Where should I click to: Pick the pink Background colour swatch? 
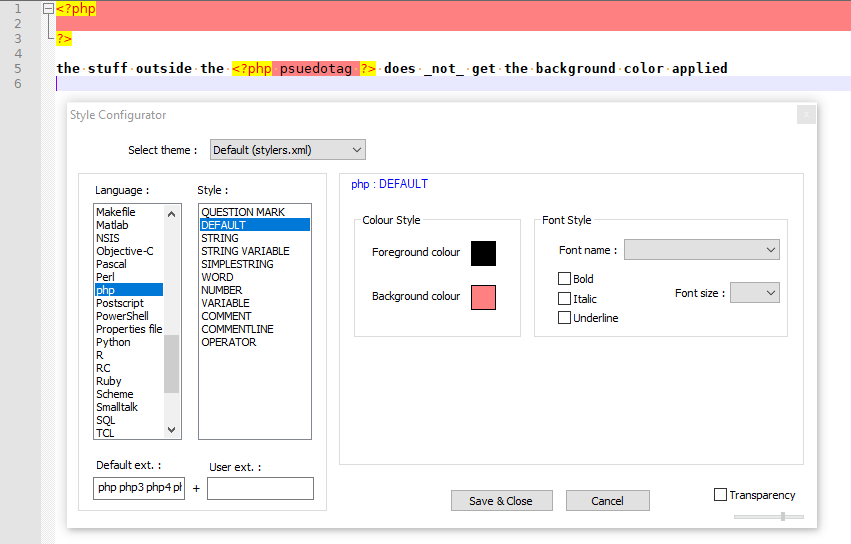tap(483, 298)
